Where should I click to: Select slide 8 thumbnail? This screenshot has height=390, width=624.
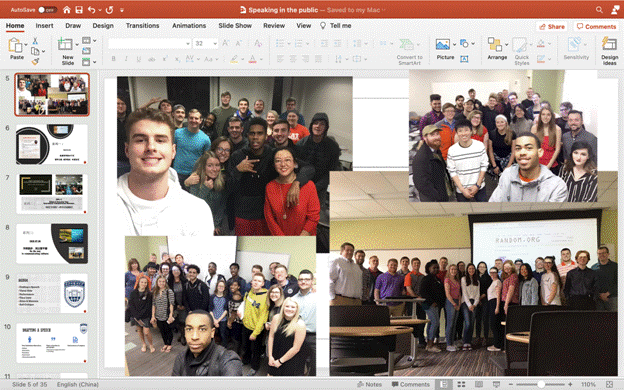click(x=52, y=244)
